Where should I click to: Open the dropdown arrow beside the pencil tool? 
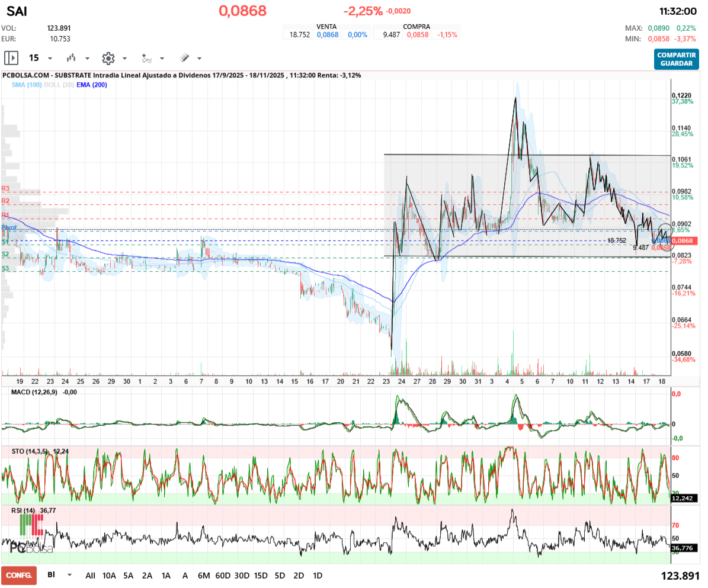[199, 59]
